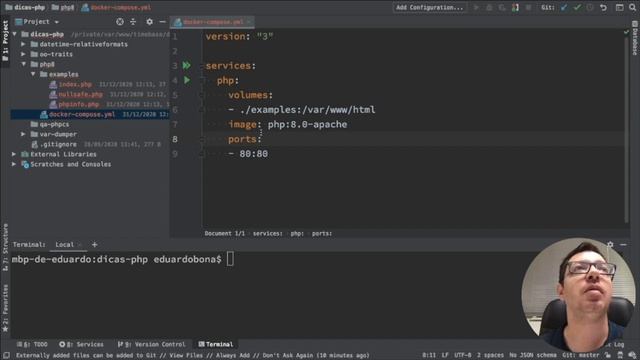
Task: Click the locate-file target icon in Project panel
Action: click(120, 22)
